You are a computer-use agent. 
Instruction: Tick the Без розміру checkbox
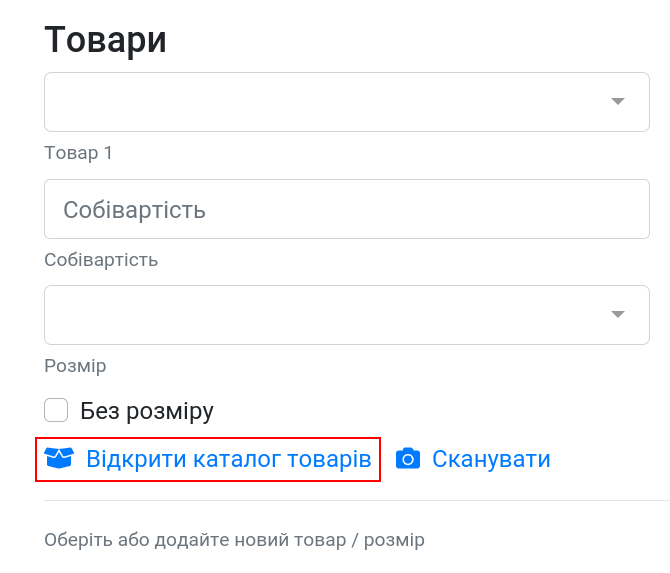[x=56, y=410]
